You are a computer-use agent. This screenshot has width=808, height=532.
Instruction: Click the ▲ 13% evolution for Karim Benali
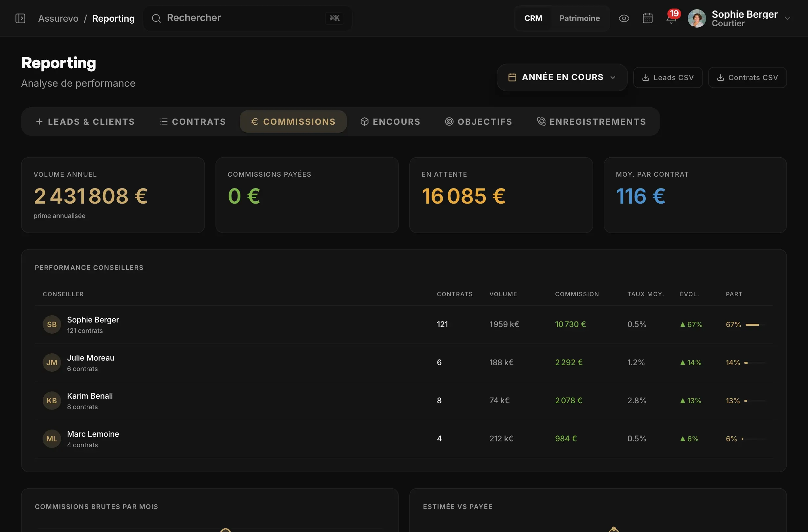(690, 400)
